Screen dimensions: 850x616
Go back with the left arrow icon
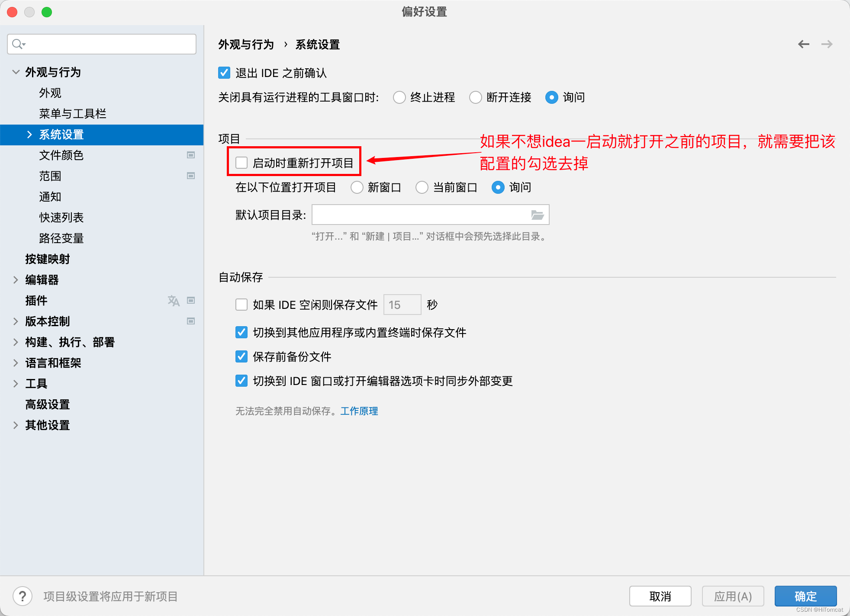click(x=804, y=44)
